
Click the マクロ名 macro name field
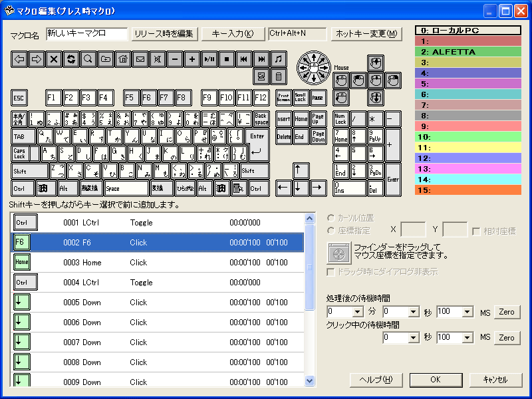click(87, 34)
